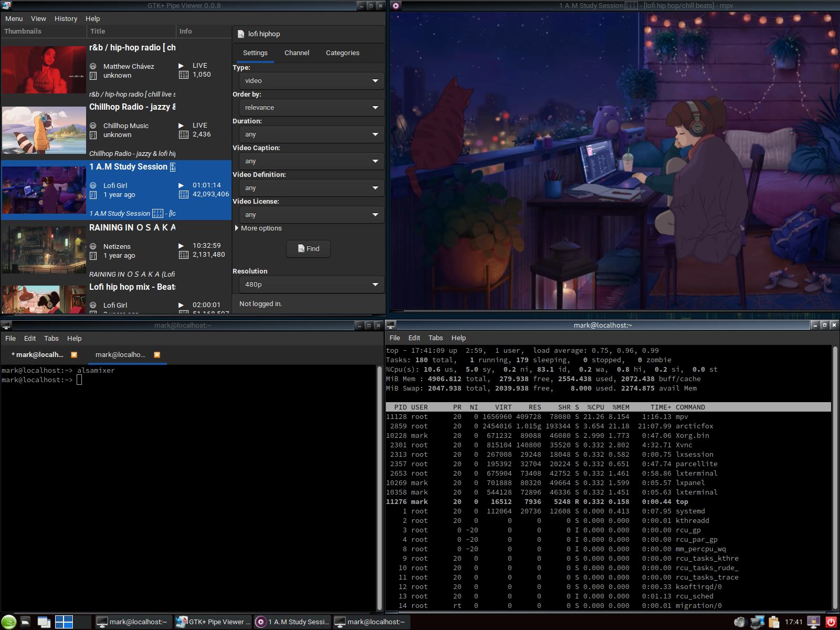Select the Settings tab

click(x=255, y=53)
